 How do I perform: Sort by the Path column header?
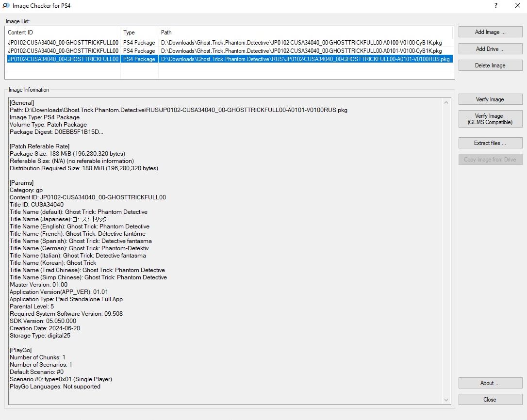click(x=306, y=32)
